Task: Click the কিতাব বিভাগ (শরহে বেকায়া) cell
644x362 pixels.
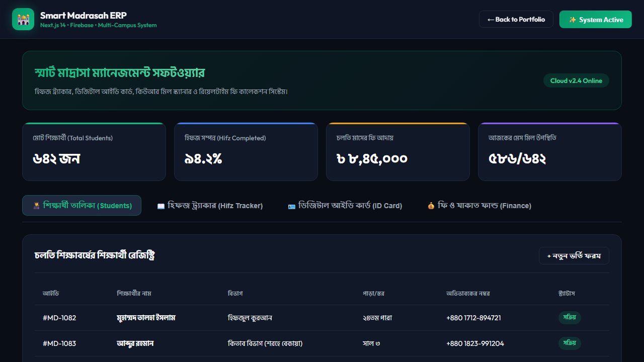Action: 265,343
